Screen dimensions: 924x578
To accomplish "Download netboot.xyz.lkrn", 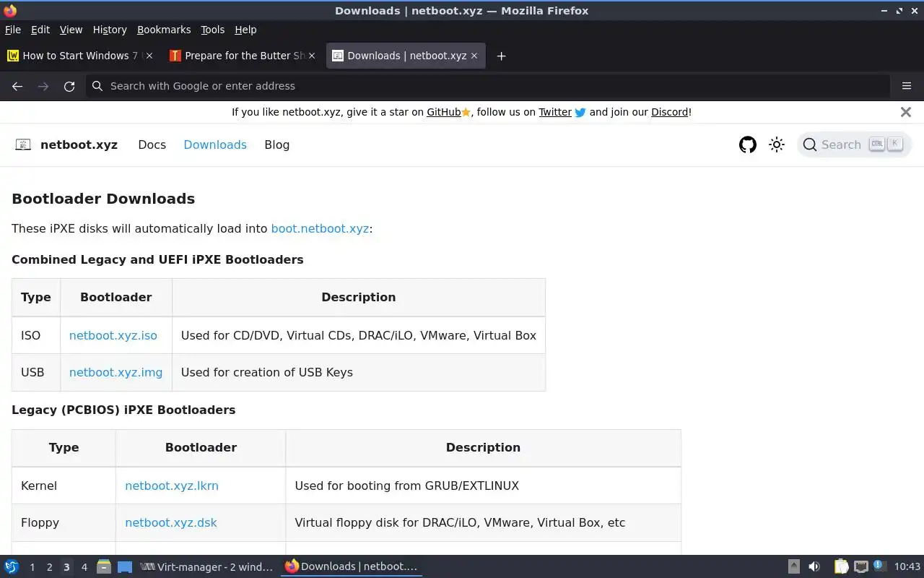I will (x=172, y=486).
